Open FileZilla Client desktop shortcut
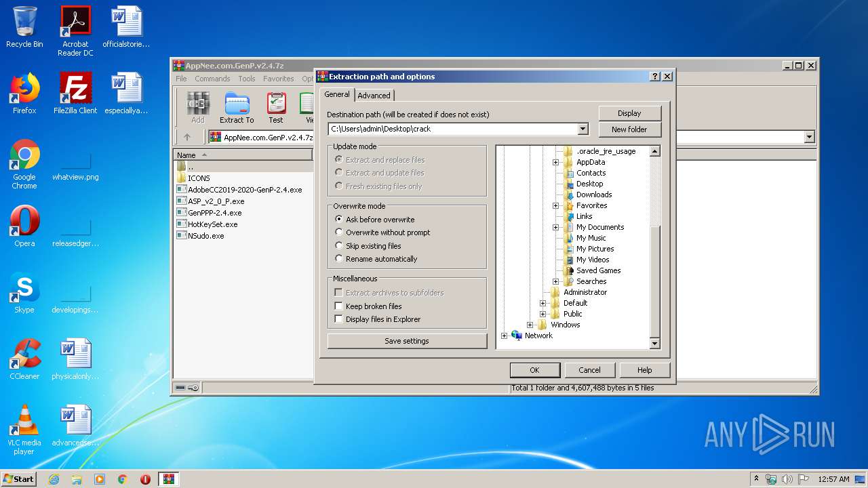Viewport: 868px width, 488px height. [x=75, y=94]
